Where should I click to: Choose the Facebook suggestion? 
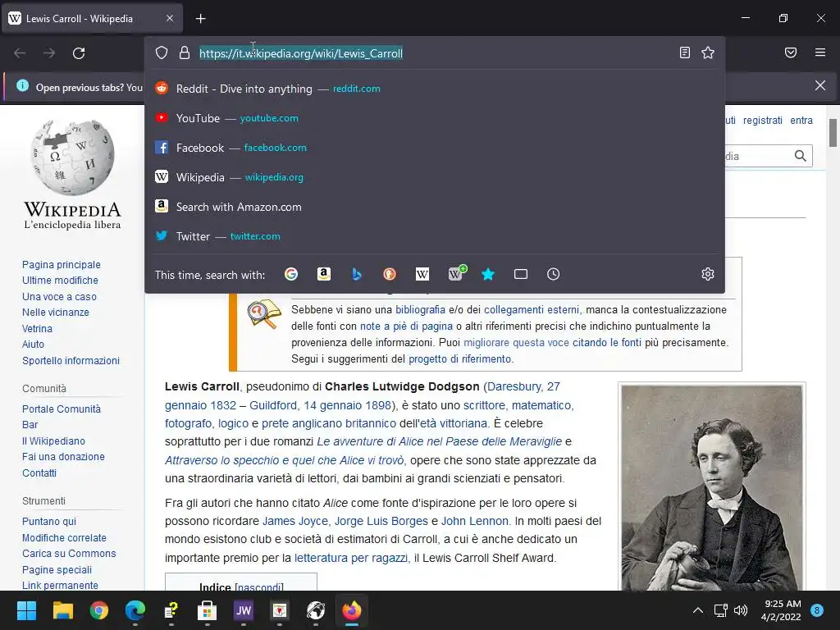click(435, 148)
